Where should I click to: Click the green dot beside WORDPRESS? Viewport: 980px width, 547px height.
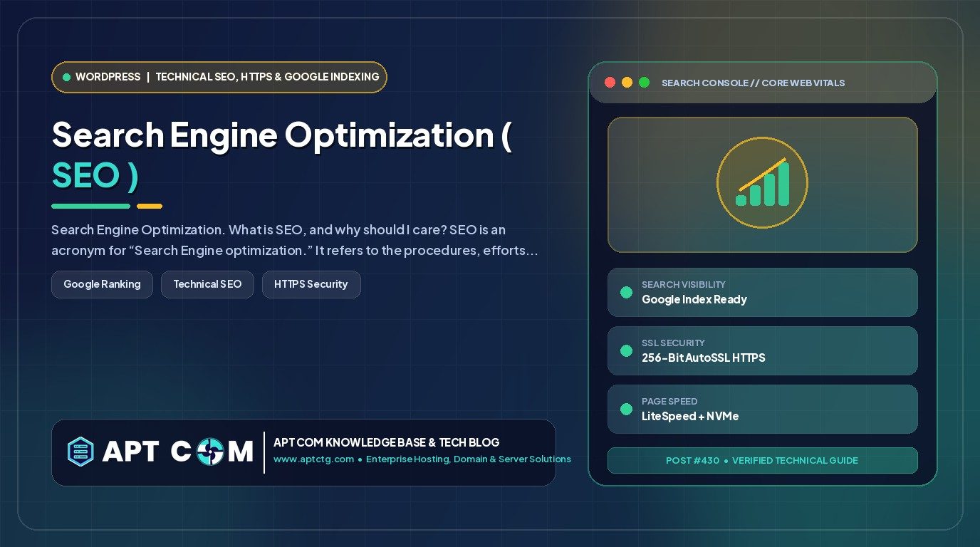66,77
